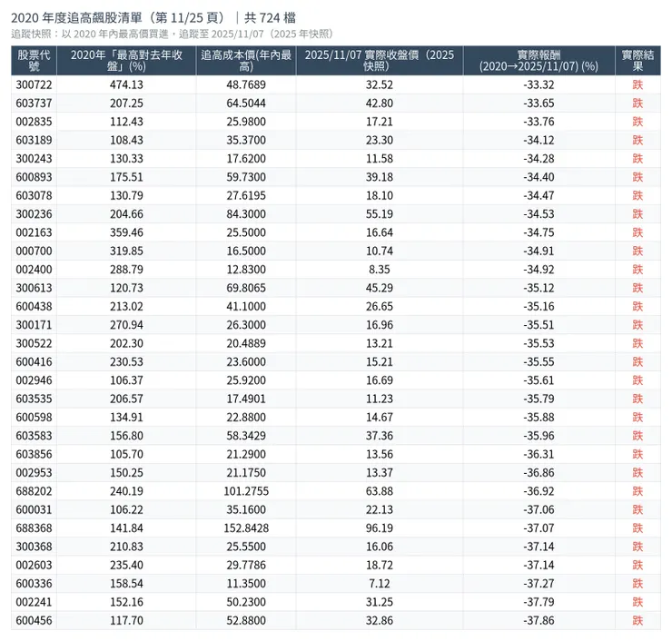672x641 pixels.
Task: Select stock code 300722
Action: tap(34, 84)
